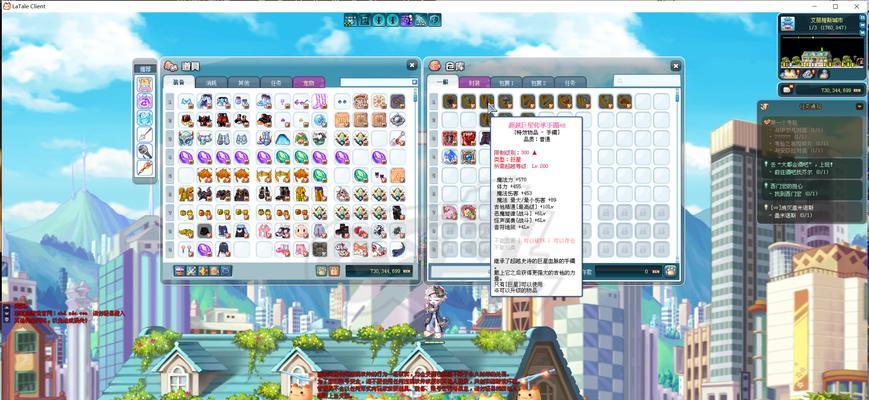Click the paw icon at the inventory bottom
869x400 pixels.
point(322,271)
